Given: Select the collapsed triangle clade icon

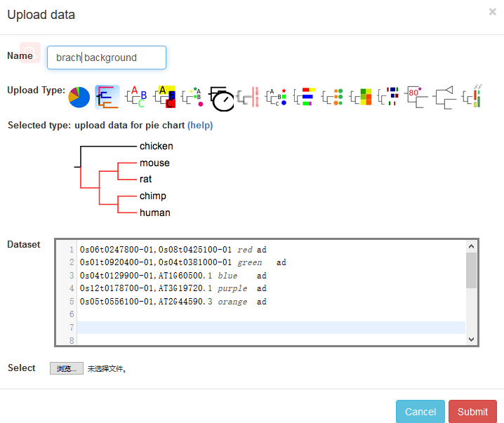Looking at the screenshot, I should [x=444, y=97].
